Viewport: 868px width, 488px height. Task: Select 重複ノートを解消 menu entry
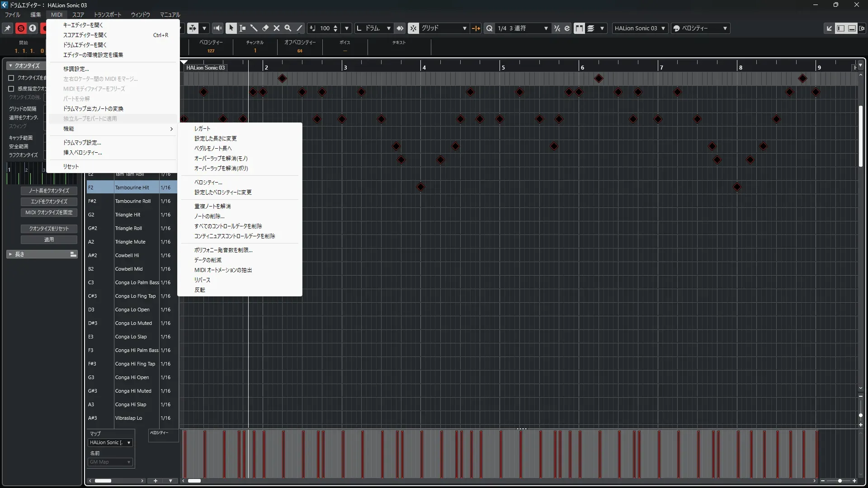click(x=212, y=206)
